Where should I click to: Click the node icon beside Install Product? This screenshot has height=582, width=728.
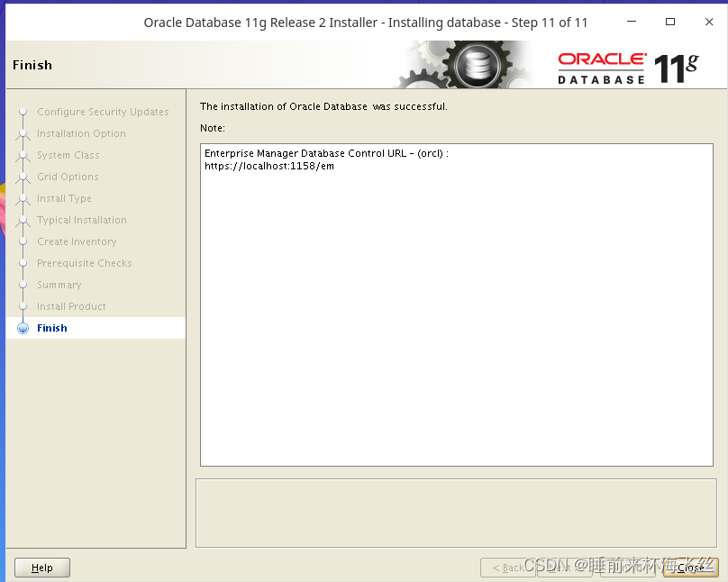(x=23, y=306)
